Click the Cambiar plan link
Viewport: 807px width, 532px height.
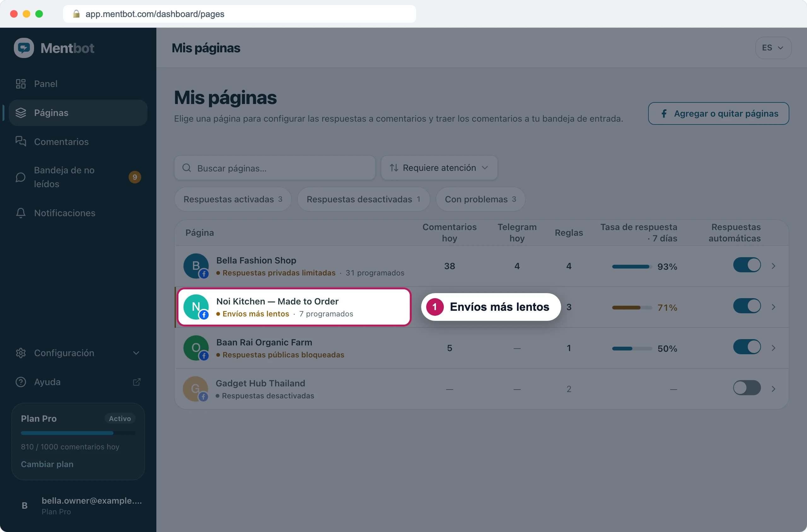[x=47, y=464]
